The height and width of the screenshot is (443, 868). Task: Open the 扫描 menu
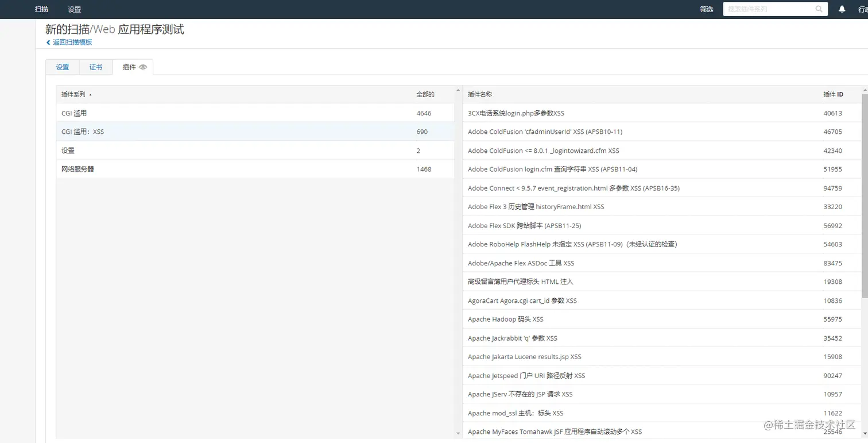click(x=41, y=9)
